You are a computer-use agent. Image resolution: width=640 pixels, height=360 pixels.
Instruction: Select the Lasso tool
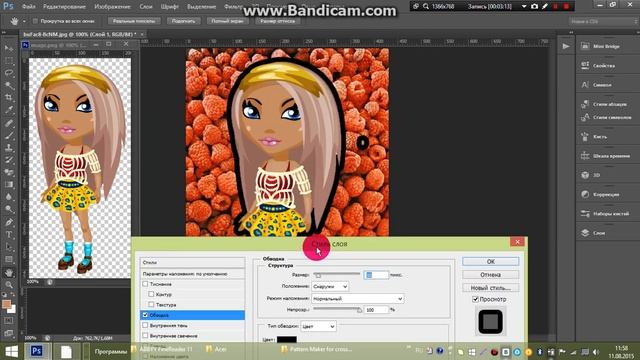coord(9,73)
